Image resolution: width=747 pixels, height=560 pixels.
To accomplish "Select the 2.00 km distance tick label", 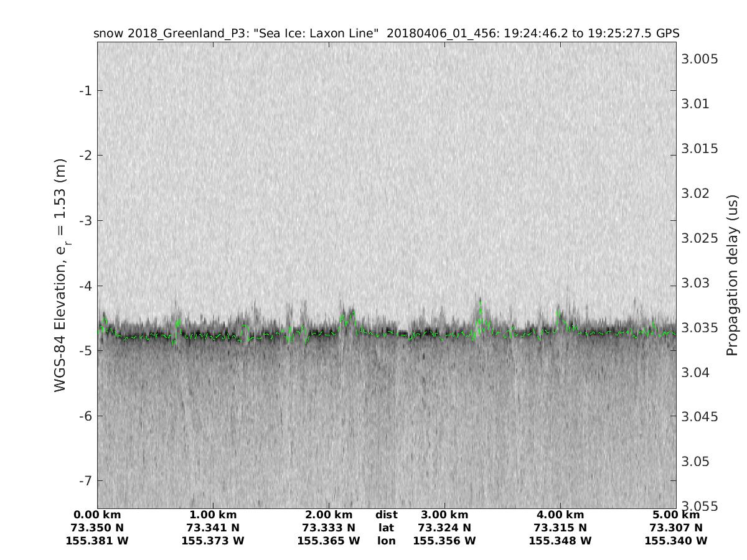I will [329, 515].
